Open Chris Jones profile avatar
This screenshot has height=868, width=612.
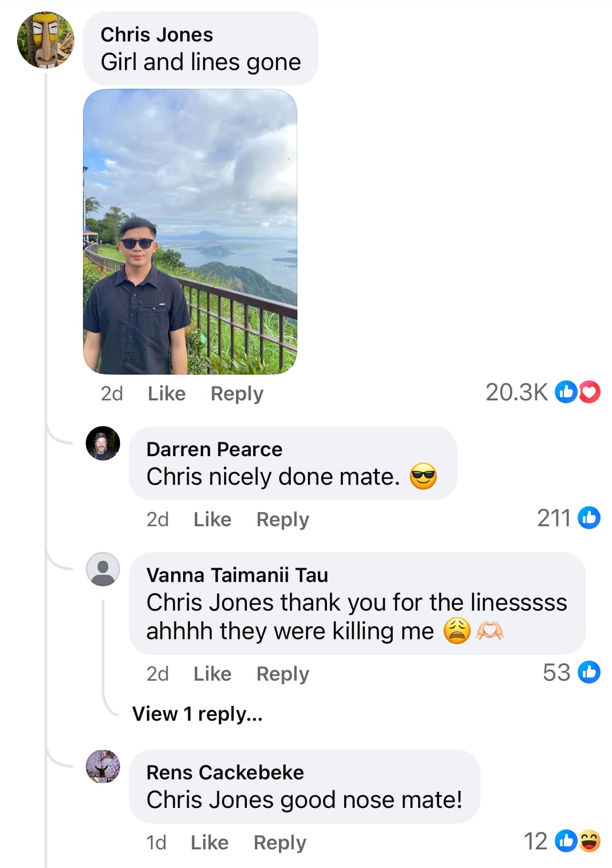pos(46,40)
